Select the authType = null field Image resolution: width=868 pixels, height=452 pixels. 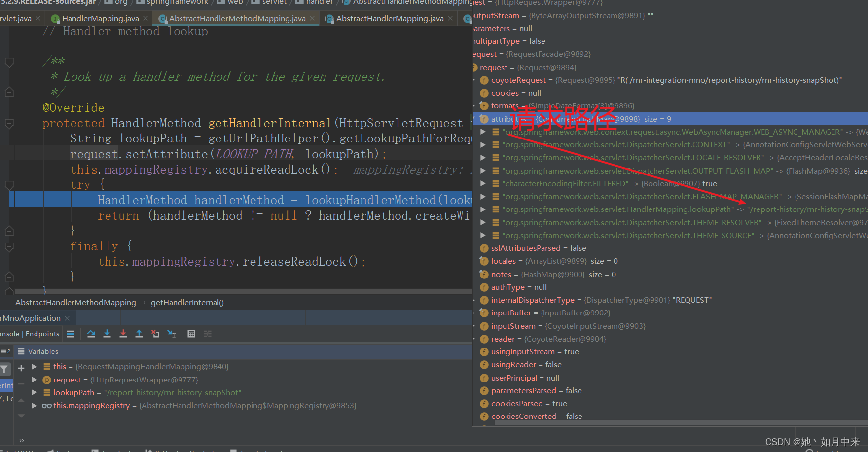[519, 287]
